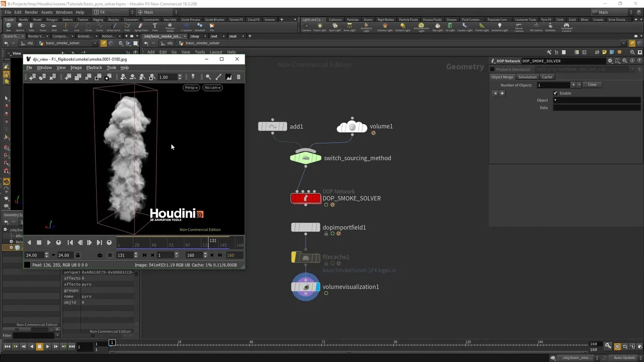Viewport: 644px width, 362px height.
Task: Toggle Auto Update mode in status bar
Action: pyautogui.click(x=624, y=357)
